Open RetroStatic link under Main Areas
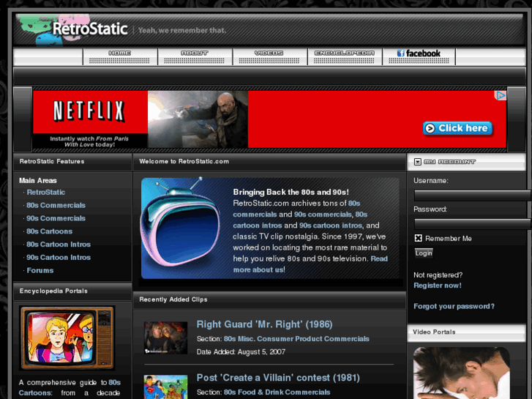Screen dimensions: 532x399 point(46,193)
